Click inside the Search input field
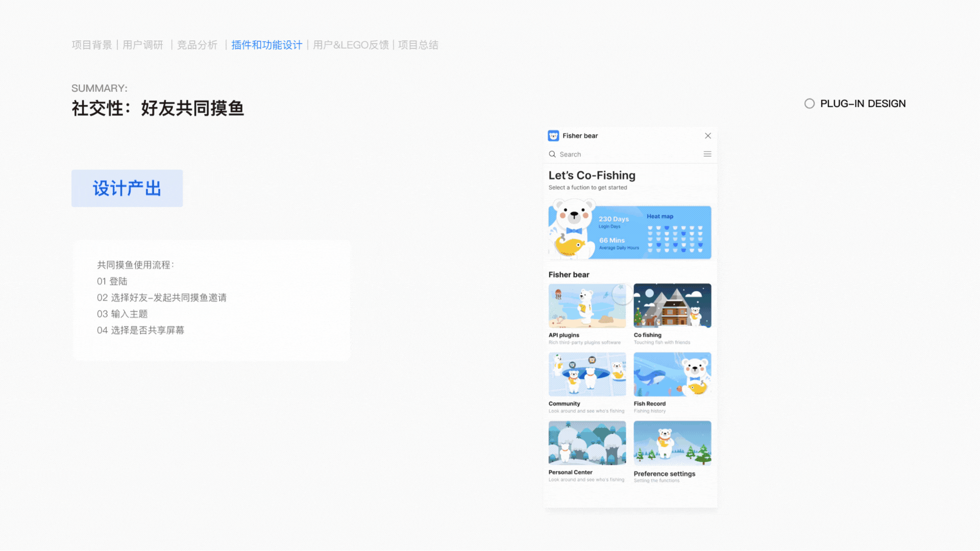This screenshot has height=551, width=980. 587,154
